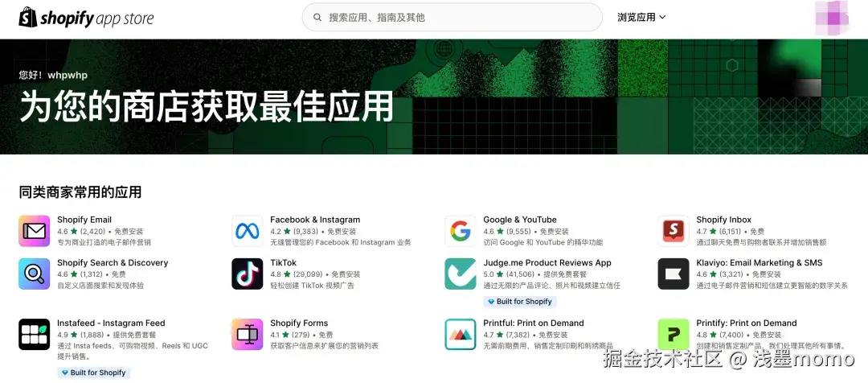Open the Printify app icon
The height and width of the screenshot is (383, 868).
pos(674,334)
